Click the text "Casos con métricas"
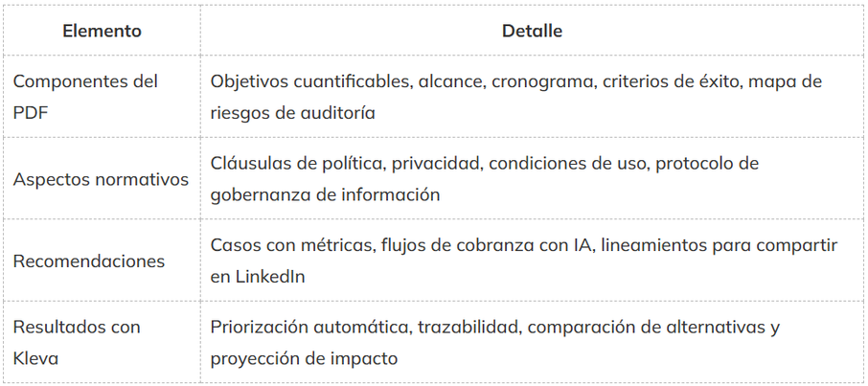Screen dimensions: 868x386 (x=290, y=245)
